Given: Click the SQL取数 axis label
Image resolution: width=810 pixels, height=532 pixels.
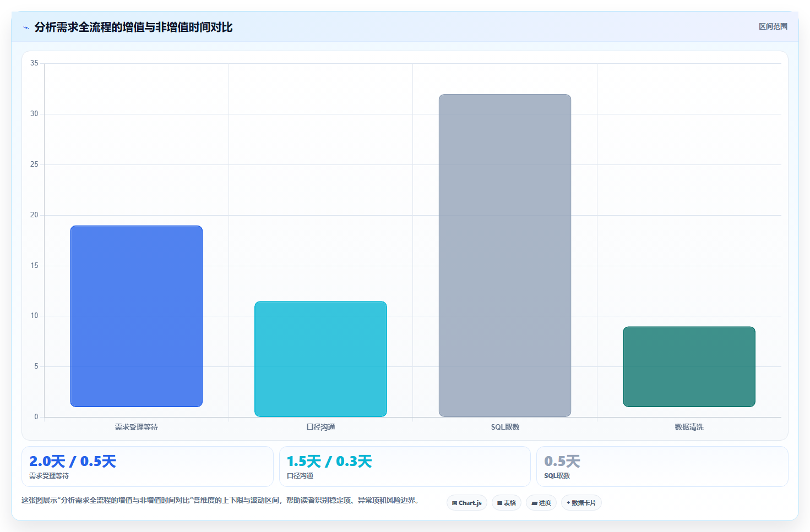Looking at the screenshot, I should (x=505, y=427).
